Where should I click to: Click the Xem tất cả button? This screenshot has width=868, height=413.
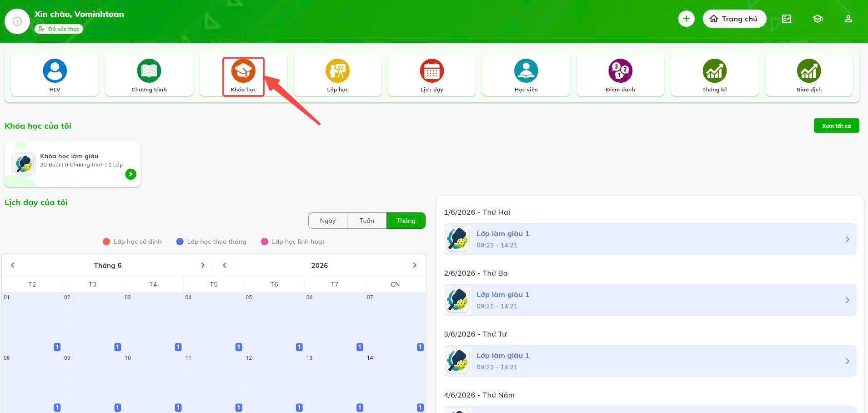coord(836,126)
